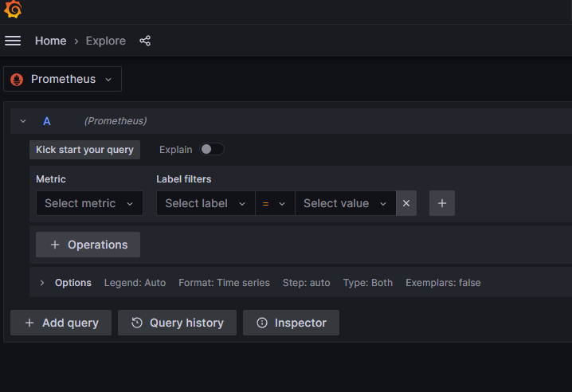Collapse query row A chevron

point(23,121)
